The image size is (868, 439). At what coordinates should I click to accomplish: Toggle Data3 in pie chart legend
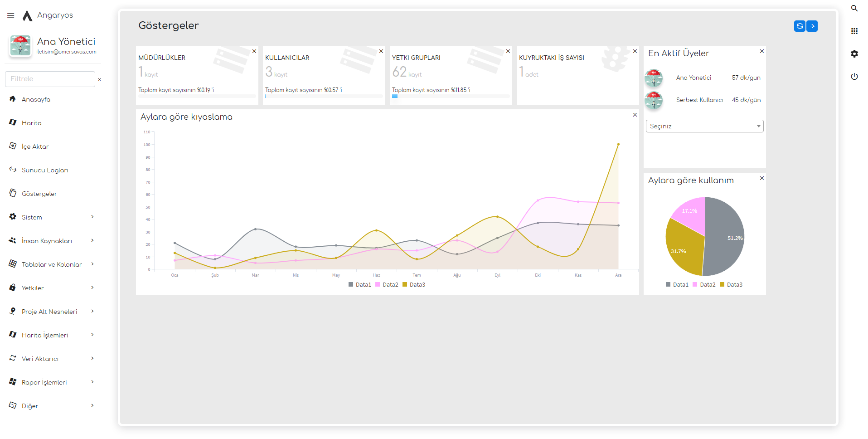pyautogui.click(x=731, y=285)
